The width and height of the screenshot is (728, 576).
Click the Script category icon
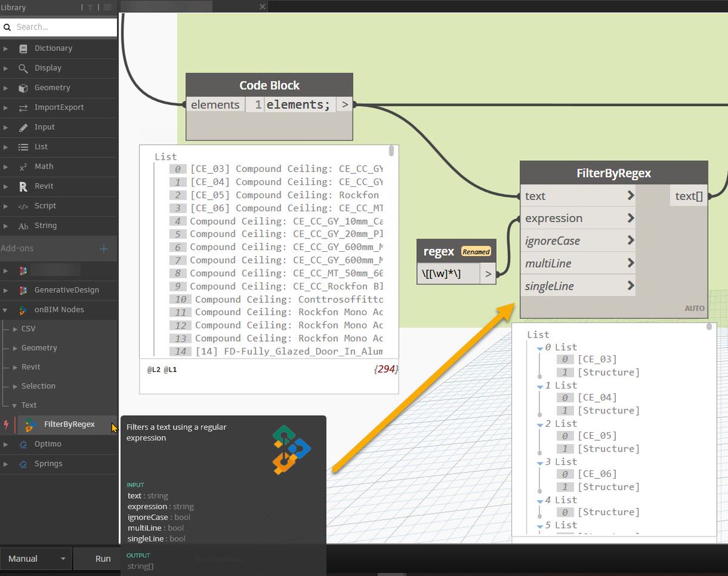22,206
